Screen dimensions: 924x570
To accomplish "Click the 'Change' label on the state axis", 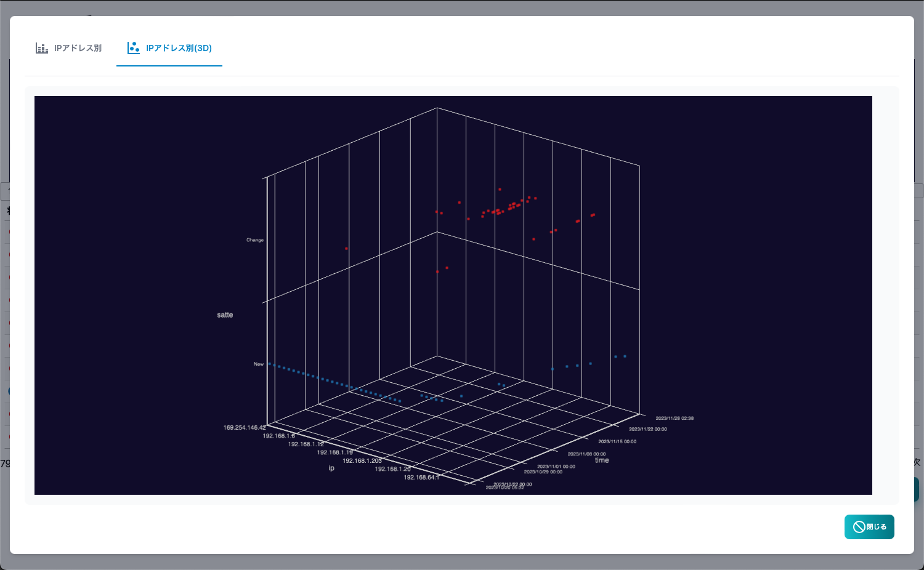I will coord(255,240).
